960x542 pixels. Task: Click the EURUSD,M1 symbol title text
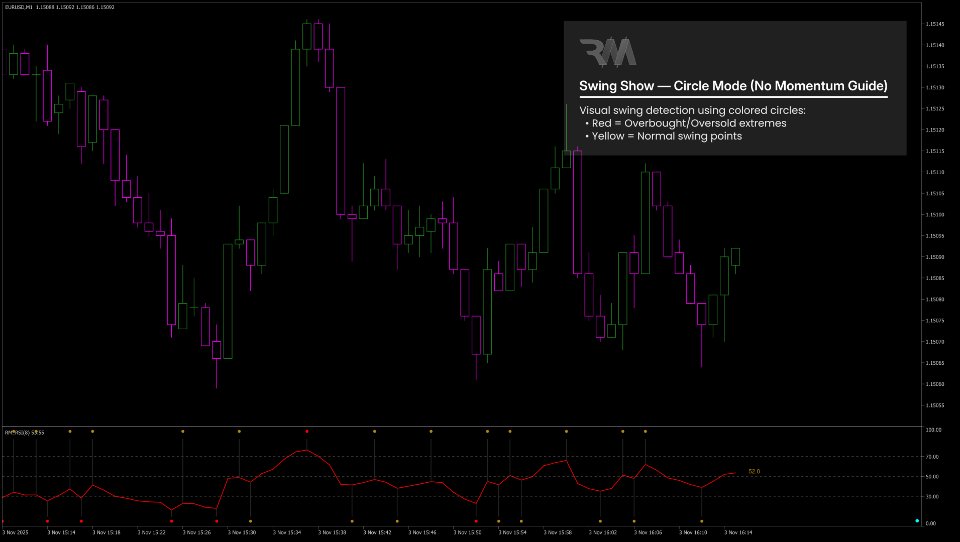pyautogui.click(x=18, y=7)
